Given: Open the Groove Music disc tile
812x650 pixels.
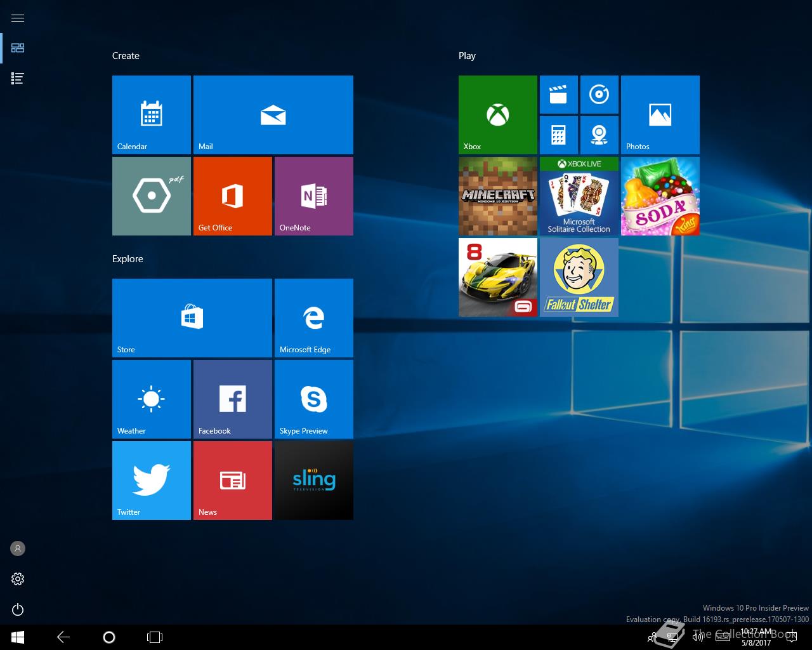Looking at the screenshot, I should (x=599, y=95).
